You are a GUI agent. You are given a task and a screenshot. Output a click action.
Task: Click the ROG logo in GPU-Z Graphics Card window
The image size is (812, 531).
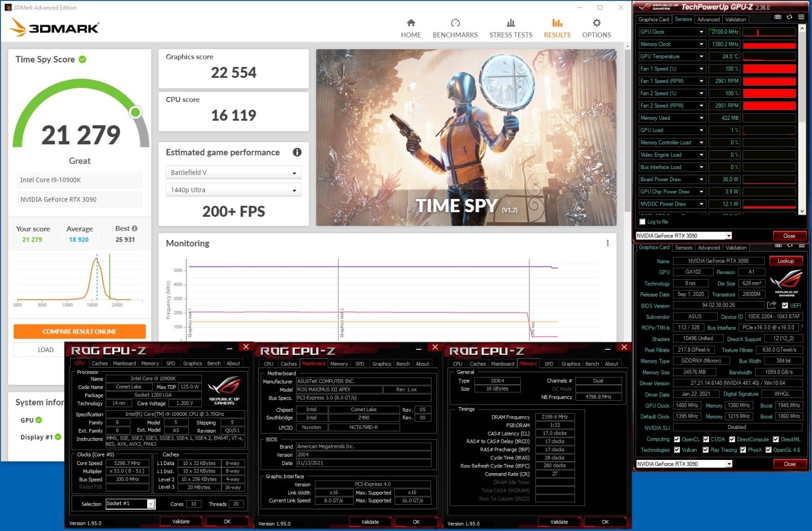click(x=786, y=283)
